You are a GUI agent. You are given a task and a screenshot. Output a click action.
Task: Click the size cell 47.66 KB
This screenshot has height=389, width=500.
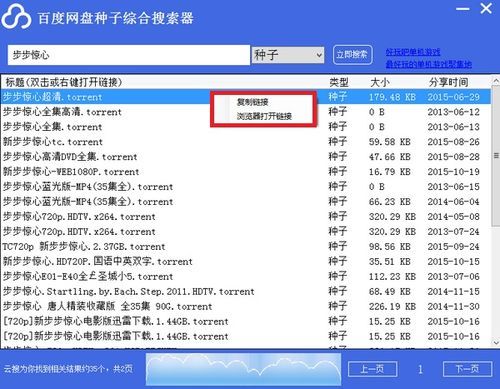pyautogui.click(x=390, y=157)
